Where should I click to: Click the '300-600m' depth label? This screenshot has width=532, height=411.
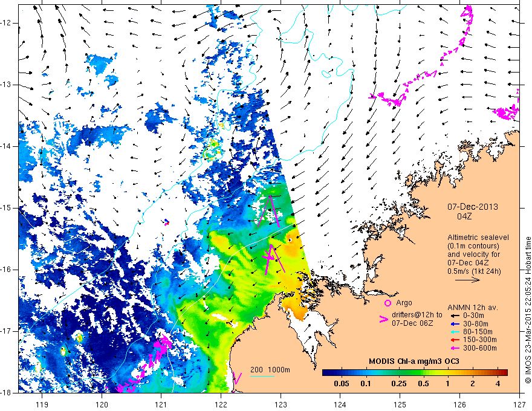480,348
